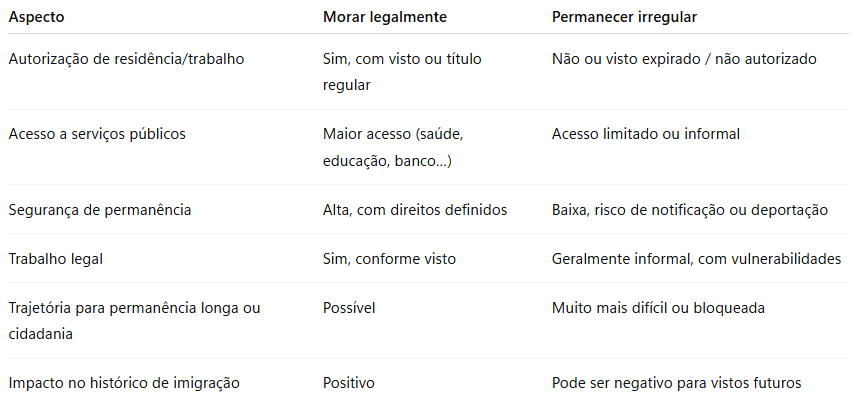The image size is (857, 410).
Task: Select the "Sim, conforme visto" cell
Action: pos(389,259)
